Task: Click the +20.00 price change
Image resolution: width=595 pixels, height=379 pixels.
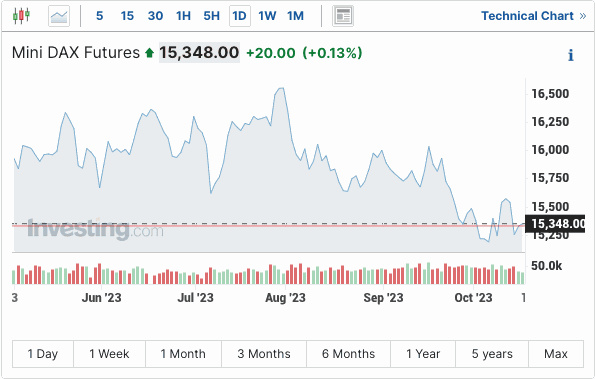Action: click(x=271, y=53)
